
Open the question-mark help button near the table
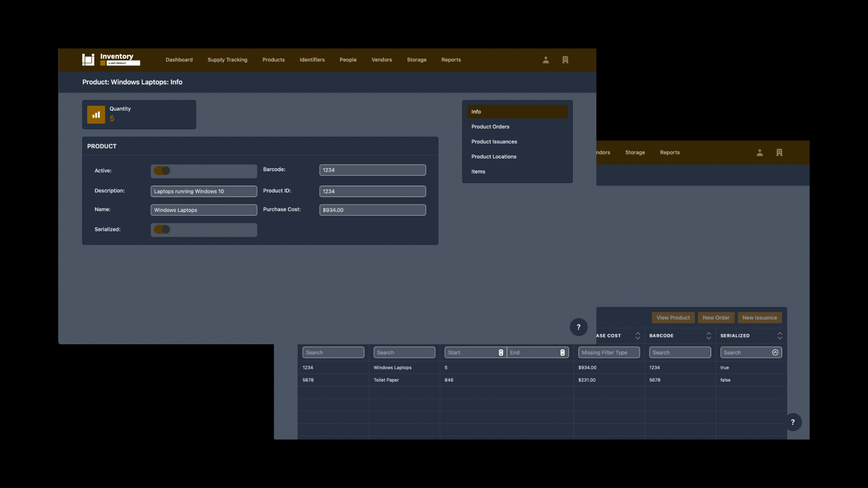(x=579, y=327)
